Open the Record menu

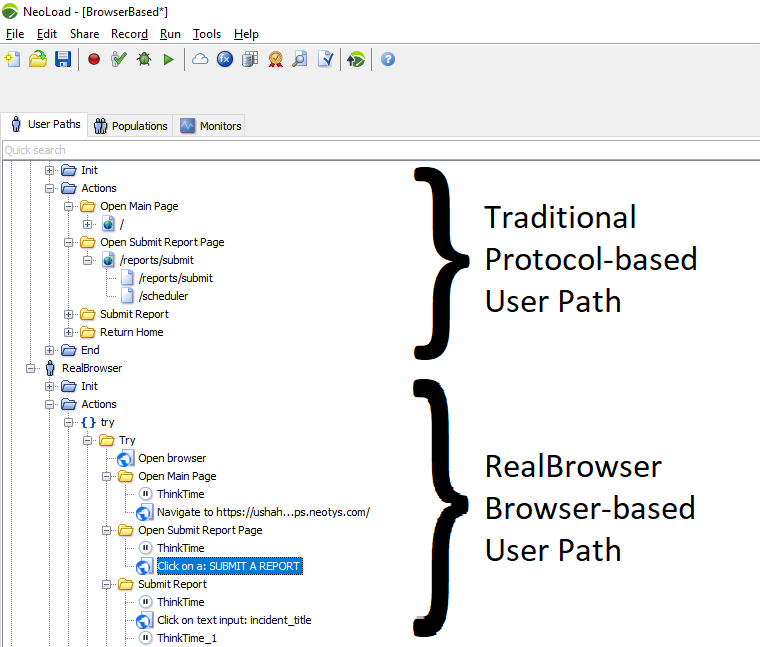(129, 34)
